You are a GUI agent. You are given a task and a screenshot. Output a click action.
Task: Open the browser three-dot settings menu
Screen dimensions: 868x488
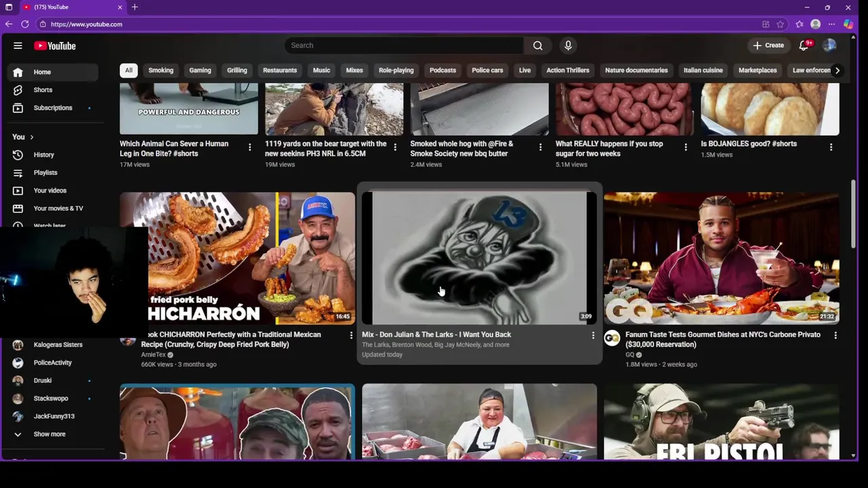831,24
